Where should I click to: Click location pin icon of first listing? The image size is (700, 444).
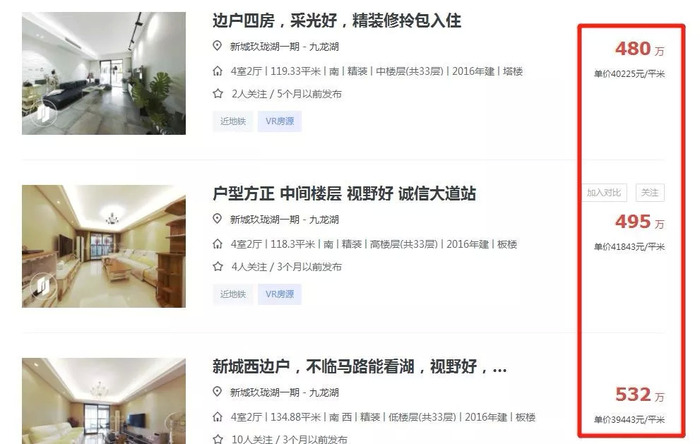(x=217, y=46)
